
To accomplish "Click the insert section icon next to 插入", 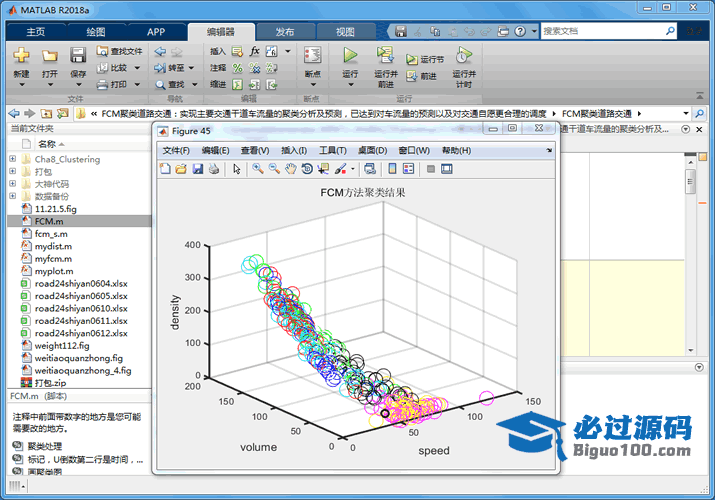I will tap(237, 52).
